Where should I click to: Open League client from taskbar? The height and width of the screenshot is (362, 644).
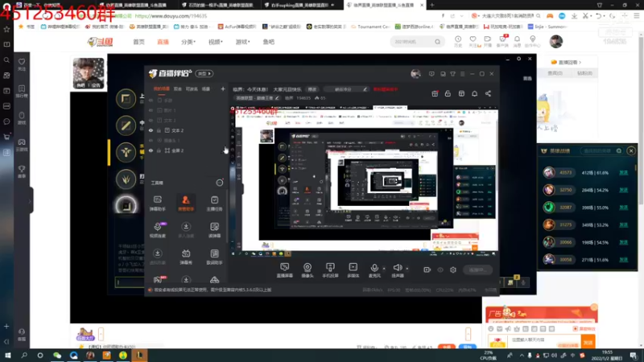coord(139,355)
